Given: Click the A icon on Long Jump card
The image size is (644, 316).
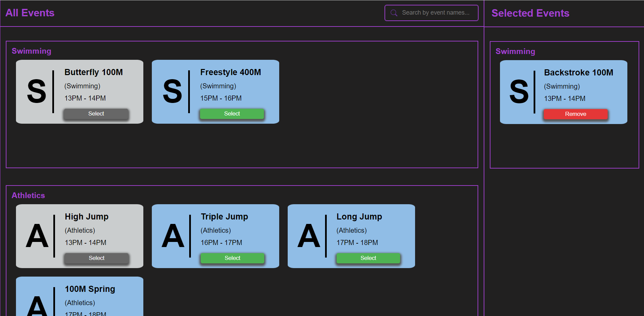Looking at the screenshot, I should coord(309,236).
